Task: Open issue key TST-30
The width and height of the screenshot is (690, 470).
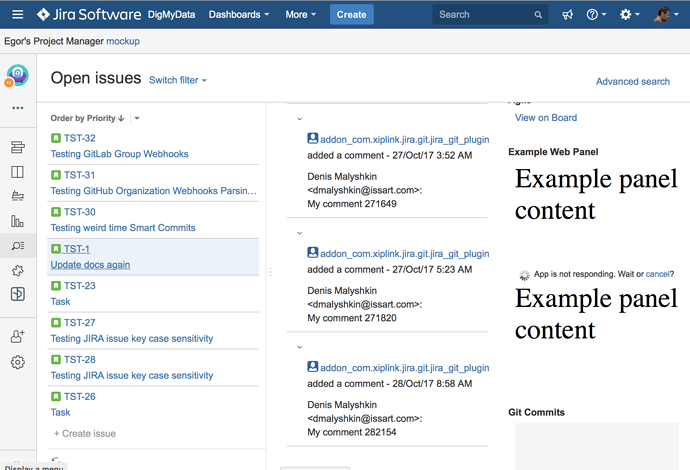Action: (79, 212)
